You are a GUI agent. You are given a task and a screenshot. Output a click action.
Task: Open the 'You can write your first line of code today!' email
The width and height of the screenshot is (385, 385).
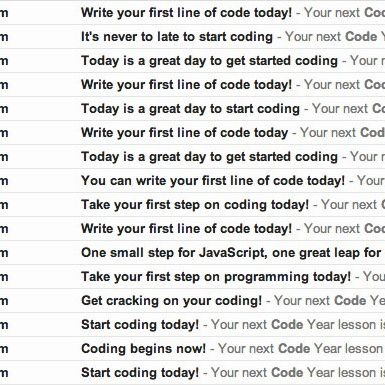pos(213,181)
